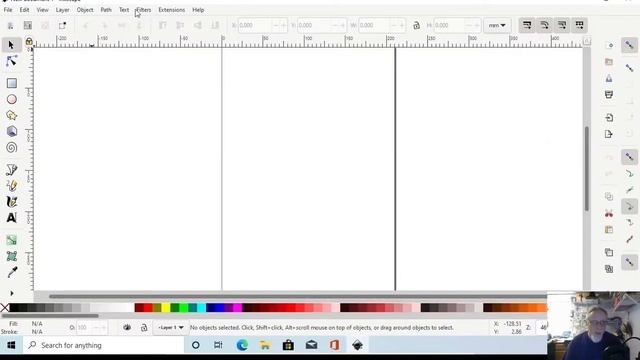This screenshot has height=360, width=640.
Task: Toggle current layer lock in status bar
Action: point(144,327)
